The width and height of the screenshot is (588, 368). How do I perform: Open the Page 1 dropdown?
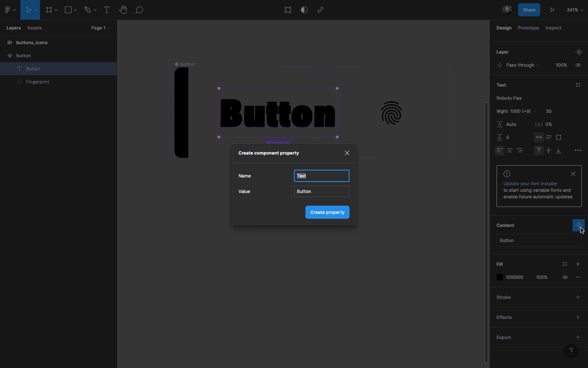click(100, 28)
